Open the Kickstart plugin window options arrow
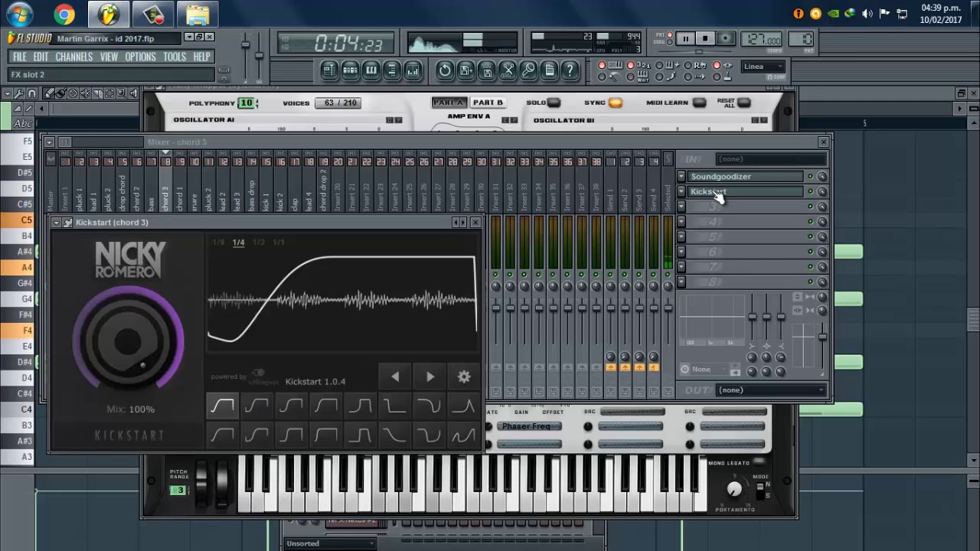980x551 pixels. [x=56, y=223]
